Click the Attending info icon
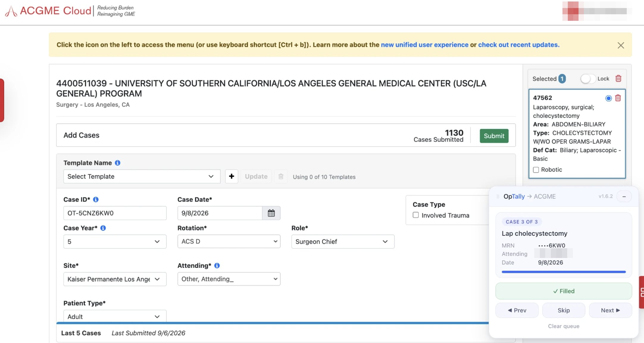644x343 pixels. pos(217,265)
